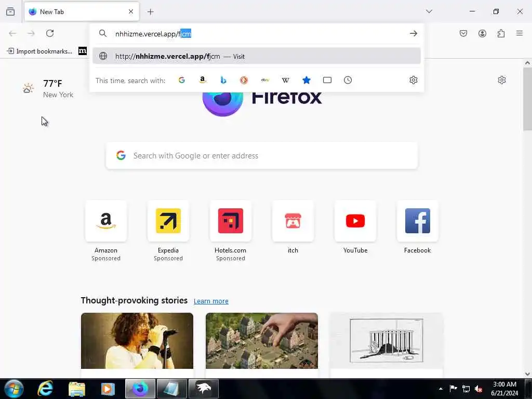Click the Go arrow in the address bar
Screen dimensions: 532x399
tap(413, 33)
